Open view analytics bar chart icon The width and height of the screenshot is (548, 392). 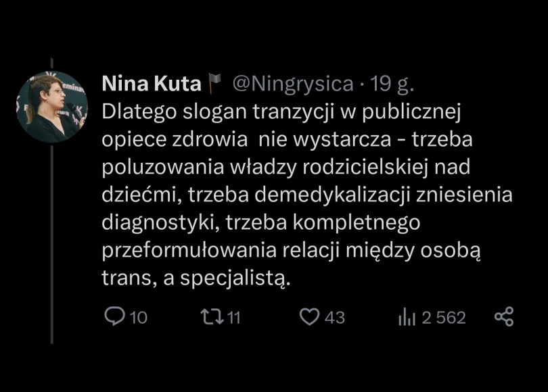point(407,316)
